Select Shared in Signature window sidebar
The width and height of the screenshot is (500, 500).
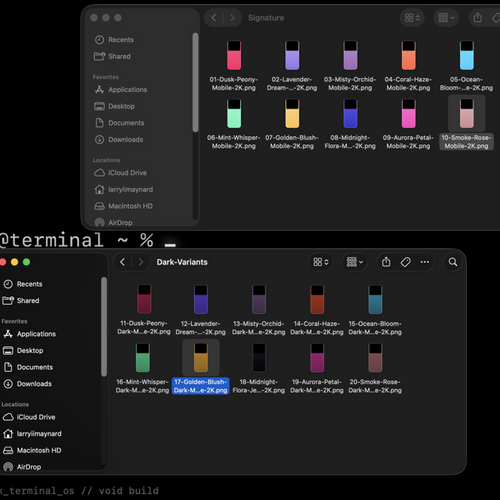coord(112,56)
